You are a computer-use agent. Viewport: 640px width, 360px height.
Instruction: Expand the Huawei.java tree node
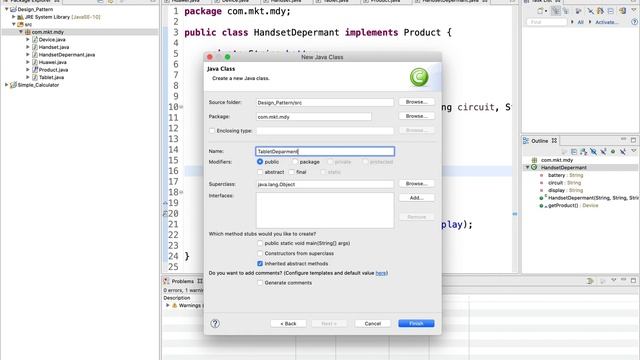click(28, 62)
